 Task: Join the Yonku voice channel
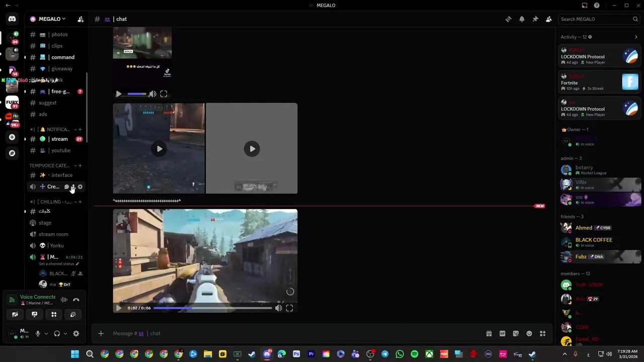coord(55,246)
